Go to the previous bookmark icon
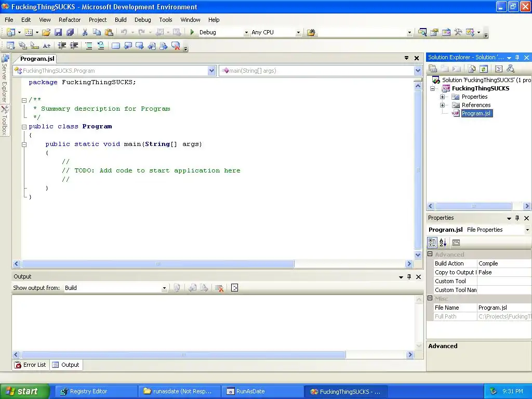 pos(128,46)
